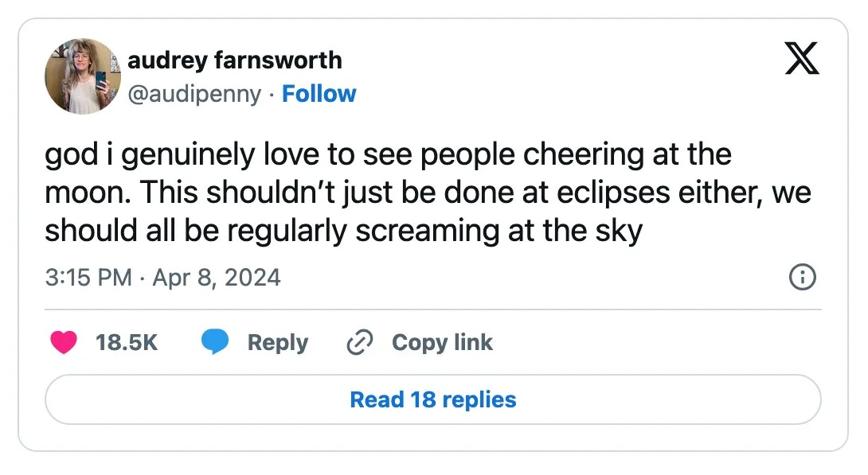
Task: Click the Apr 8, 2024 date
Action: [215, 278]
